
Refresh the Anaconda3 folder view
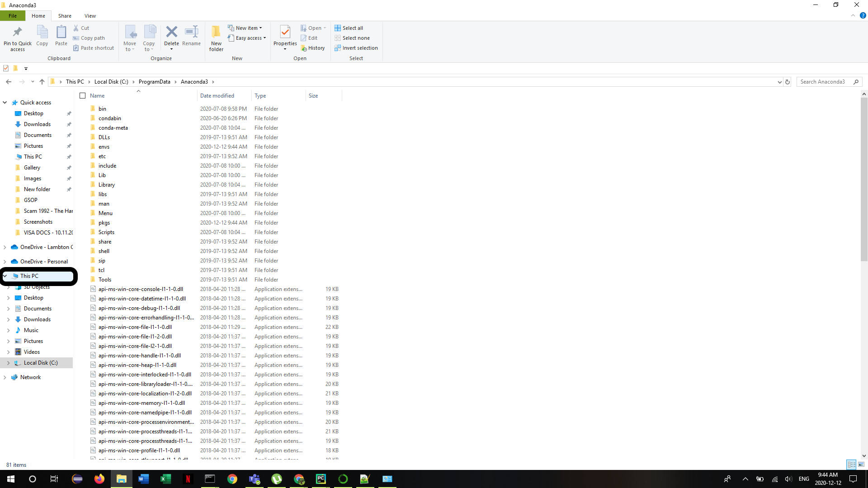tap(788, 82)
